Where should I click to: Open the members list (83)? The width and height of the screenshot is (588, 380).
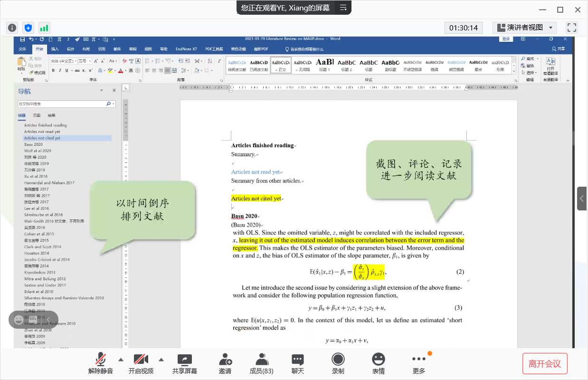261,363
